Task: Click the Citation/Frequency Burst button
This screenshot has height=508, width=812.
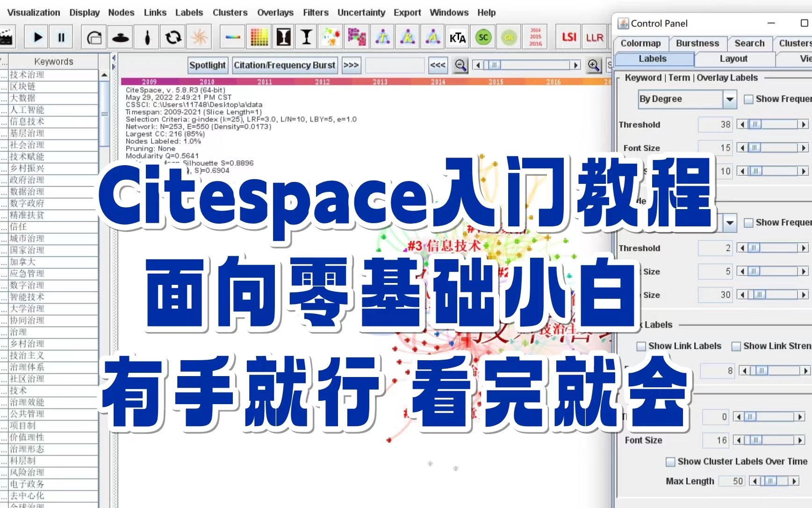Action: (285, 65)
